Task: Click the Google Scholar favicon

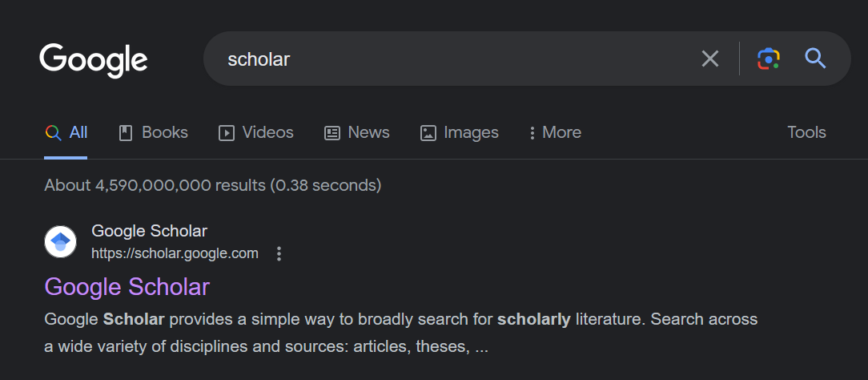Action: click(60, 242)
